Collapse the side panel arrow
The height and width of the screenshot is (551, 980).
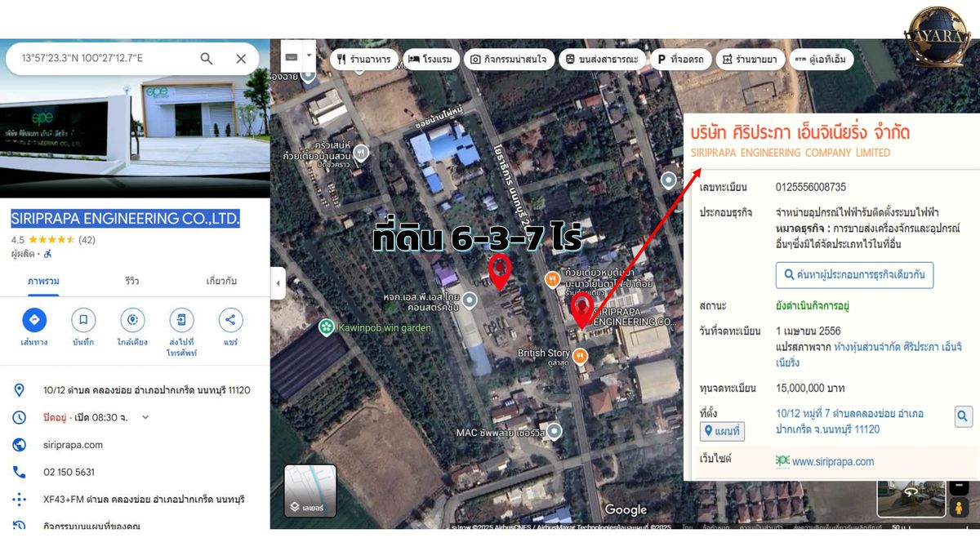[x=278, y=283]
